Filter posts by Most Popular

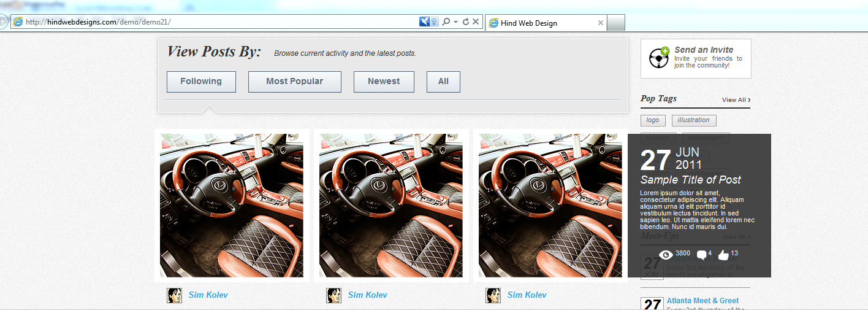294,82
